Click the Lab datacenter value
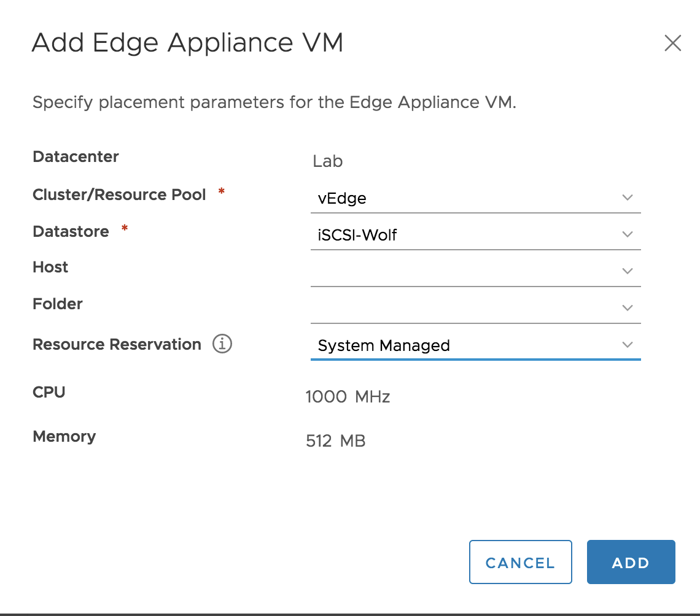The width and height of the screenshot is (700, 616). pos(329,161)
